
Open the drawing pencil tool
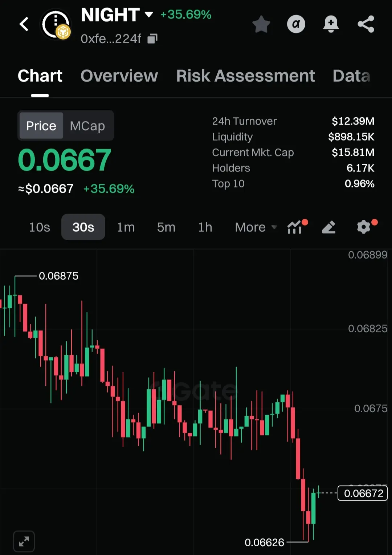point(329,227)
